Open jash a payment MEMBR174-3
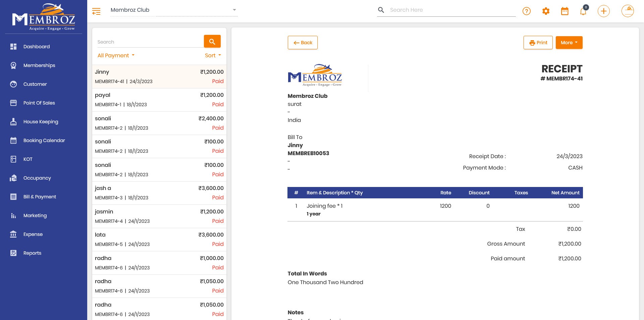644x320 pixels. tap(159, 193)
